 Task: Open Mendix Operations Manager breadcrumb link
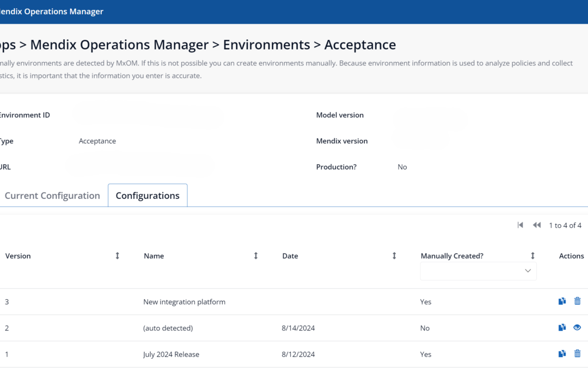(x=119, y=45)
